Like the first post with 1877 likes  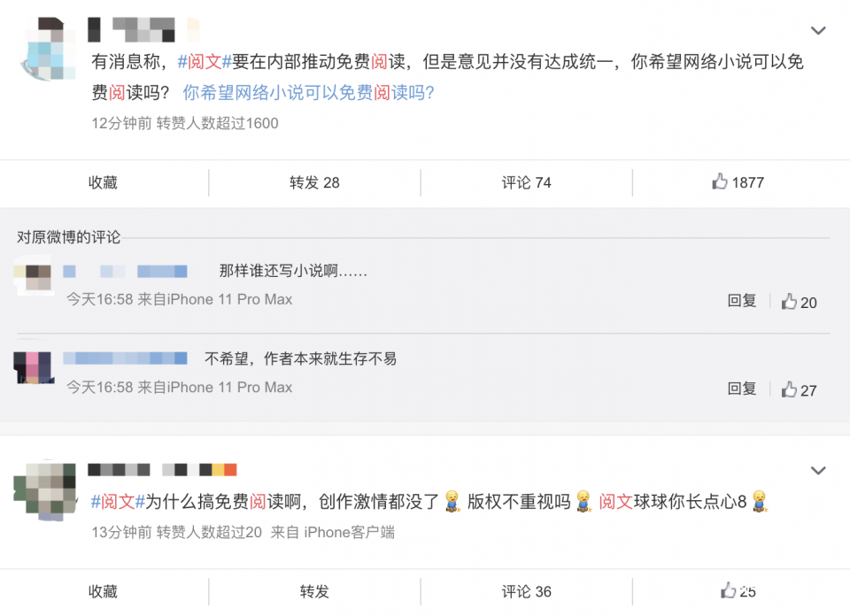[x=738, y=182]
